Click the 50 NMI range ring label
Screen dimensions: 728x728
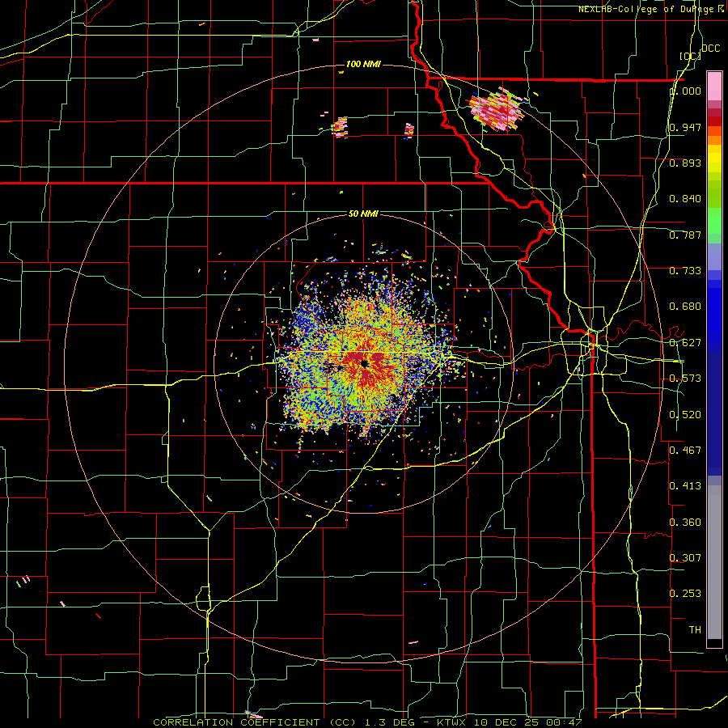[x=363, y=214]
